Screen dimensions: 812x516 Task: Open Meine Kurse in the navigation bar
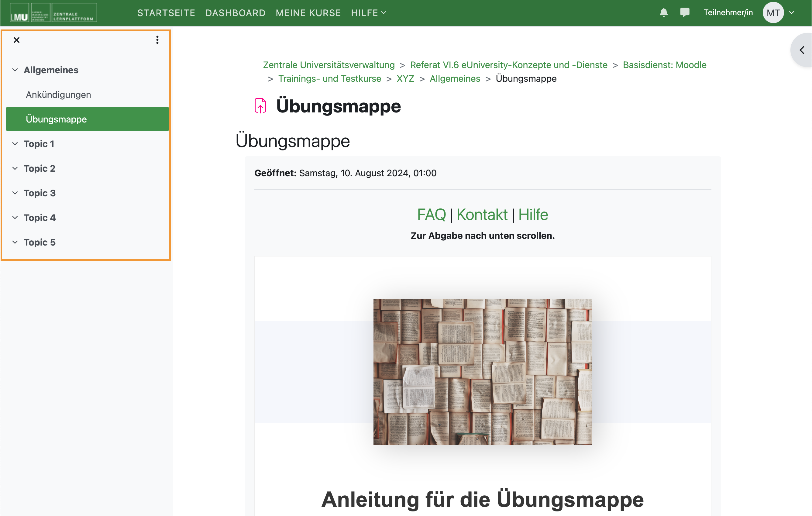308,13
